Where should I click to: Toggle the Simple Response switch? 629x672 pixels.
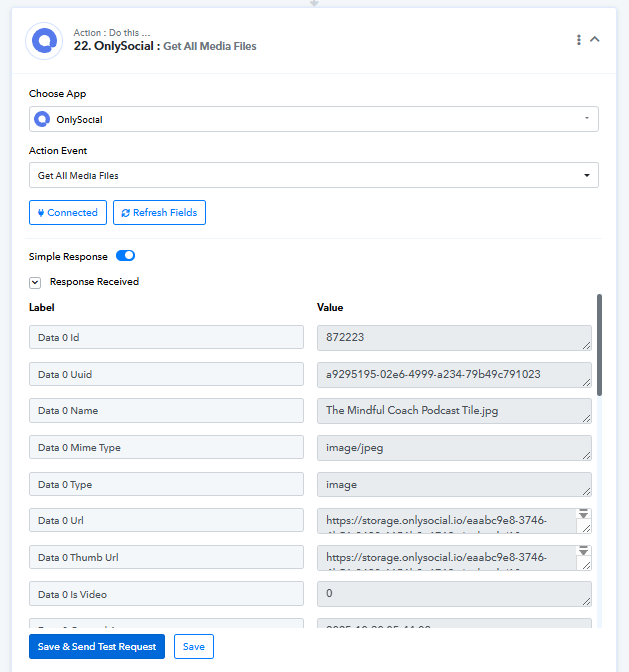pos(126,256)
